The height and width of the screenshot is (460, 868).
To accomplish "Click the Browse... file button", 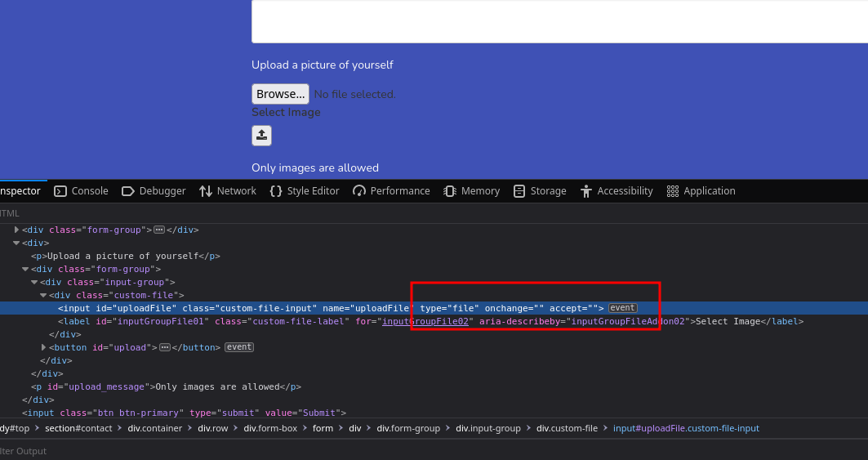I will (x=280, y=94).
